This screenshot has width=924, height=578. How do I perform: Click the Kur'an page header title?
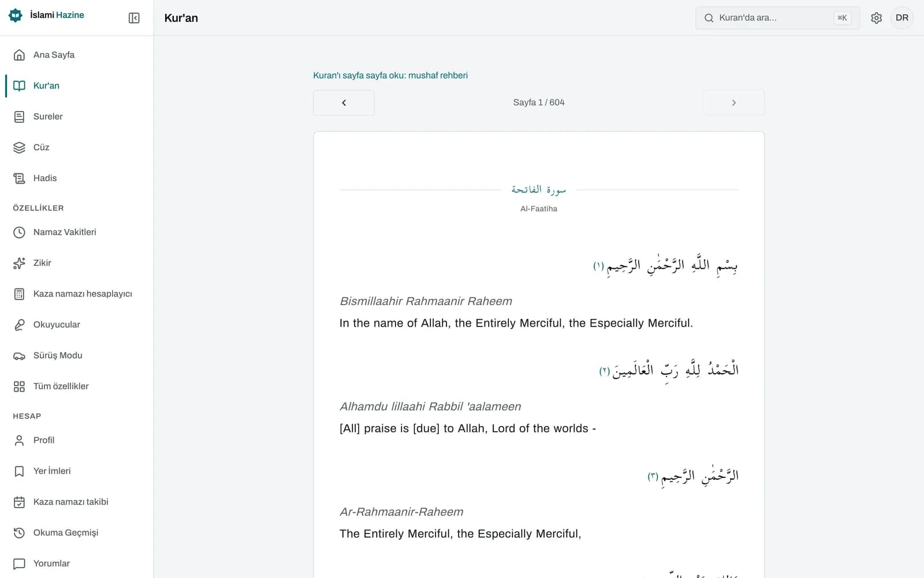tap(181, 18)
